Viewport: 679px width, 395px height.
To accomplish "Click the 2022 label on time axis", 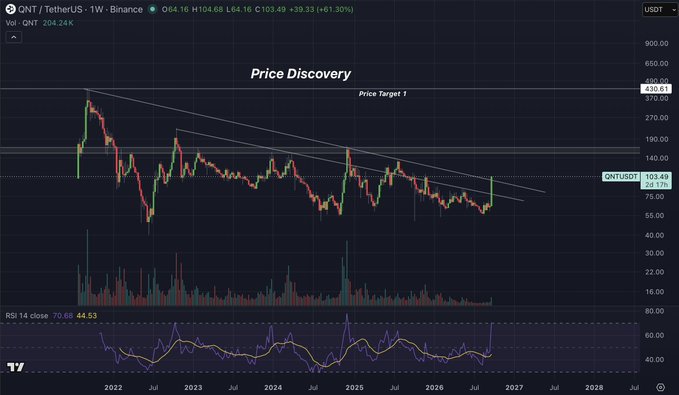I will coord(113,388).
